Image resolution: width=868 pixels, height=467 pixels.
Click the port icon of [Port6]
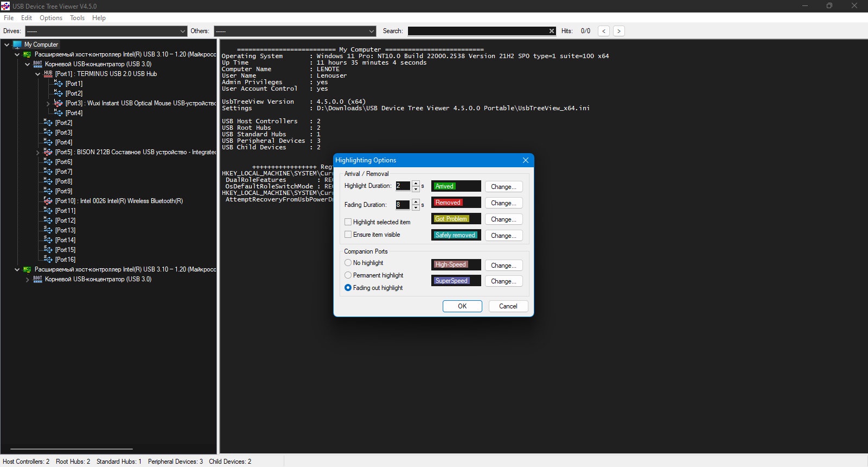48,162
